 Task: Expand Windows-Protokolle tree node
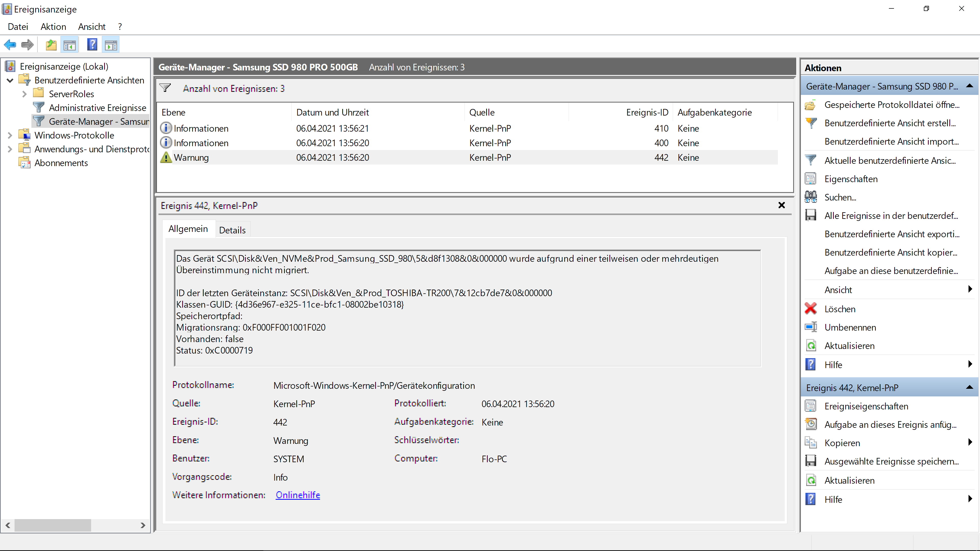pos(10,135)
